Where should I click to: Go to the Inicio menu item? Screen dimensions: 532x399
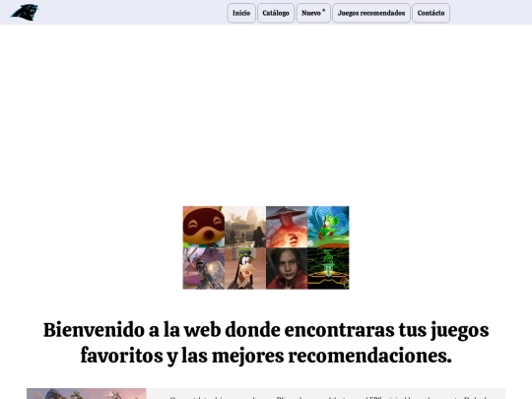tap(241, 13)
